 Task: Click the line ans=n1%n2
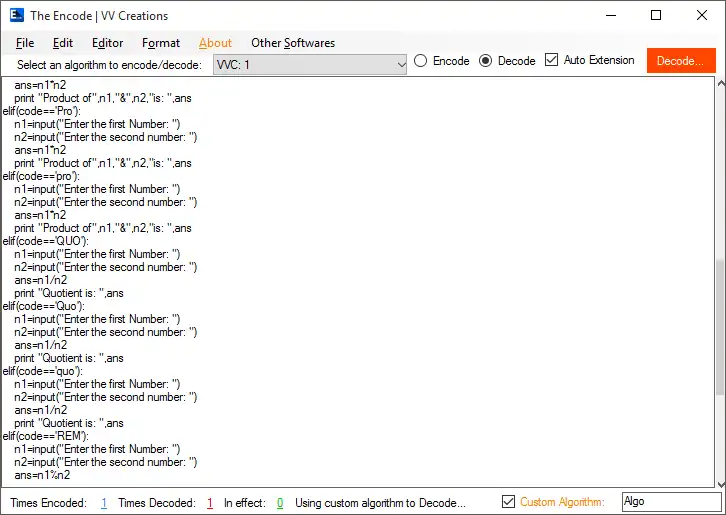tap(42, 475)
